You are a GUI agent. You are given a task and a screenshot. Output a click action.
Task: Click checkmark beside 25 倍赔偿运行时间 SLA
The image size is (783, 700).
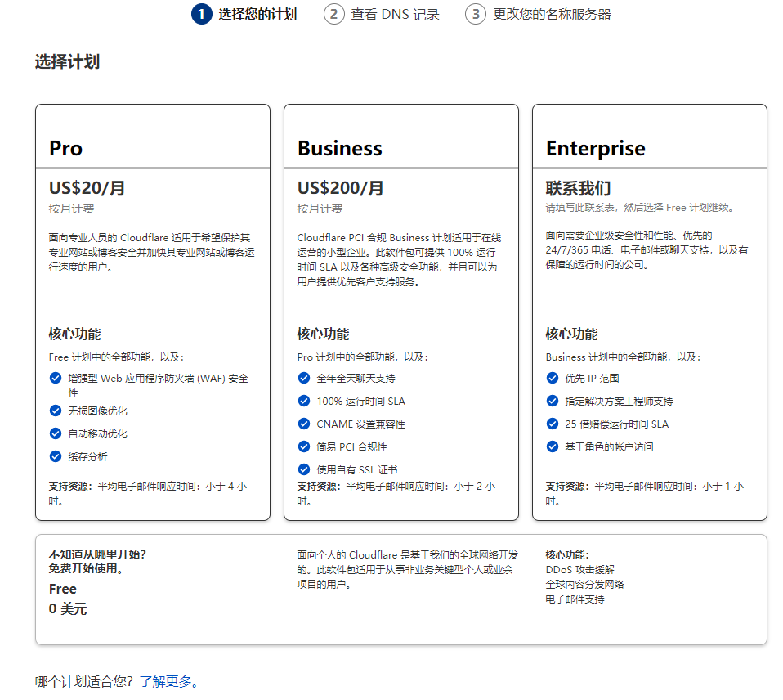pos(553,424)
